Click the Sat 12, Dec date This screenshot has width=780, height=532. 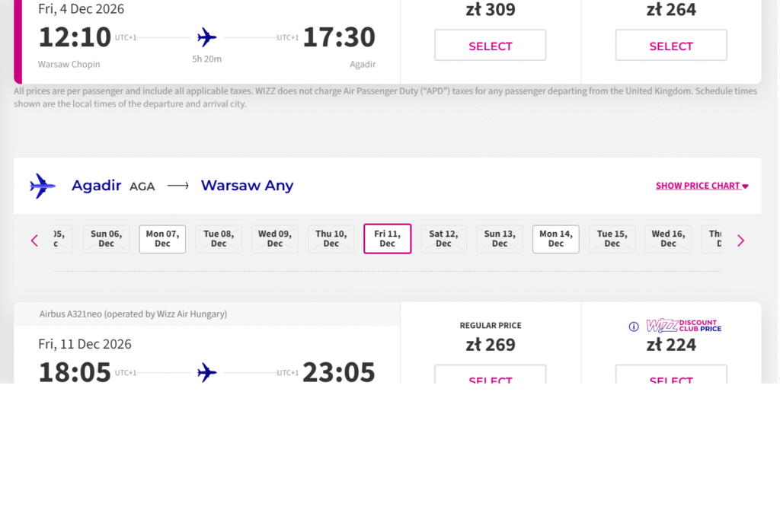pyautogui.click(x=443, y=239)
